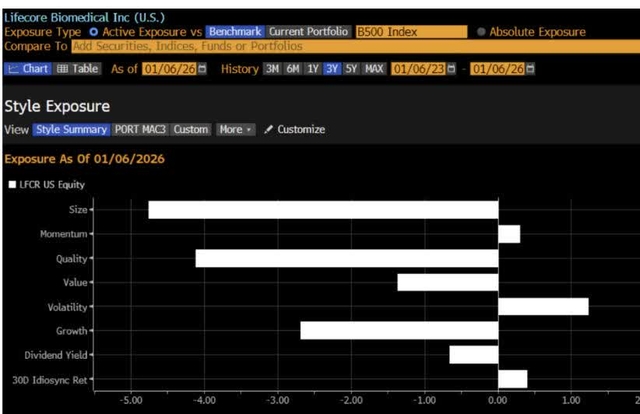Click the 30D Idiosync Ret label

pos(49,380)
